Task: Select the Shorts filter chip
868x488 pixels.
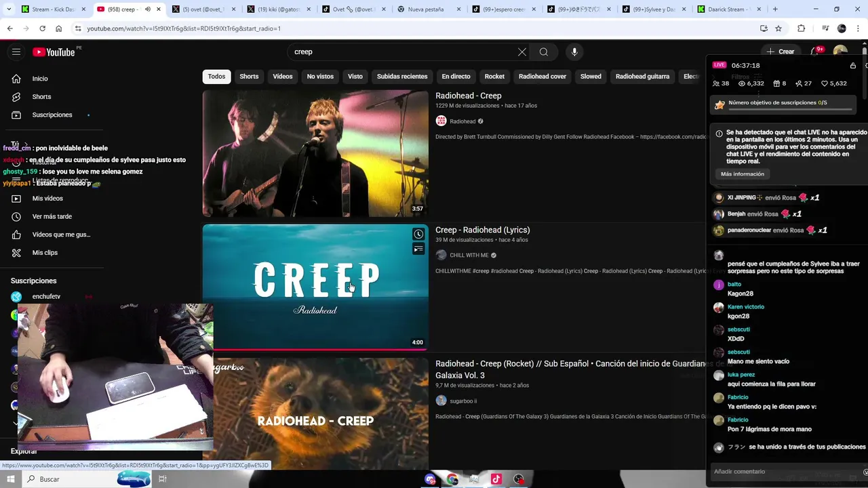Action: pos(249,77)
